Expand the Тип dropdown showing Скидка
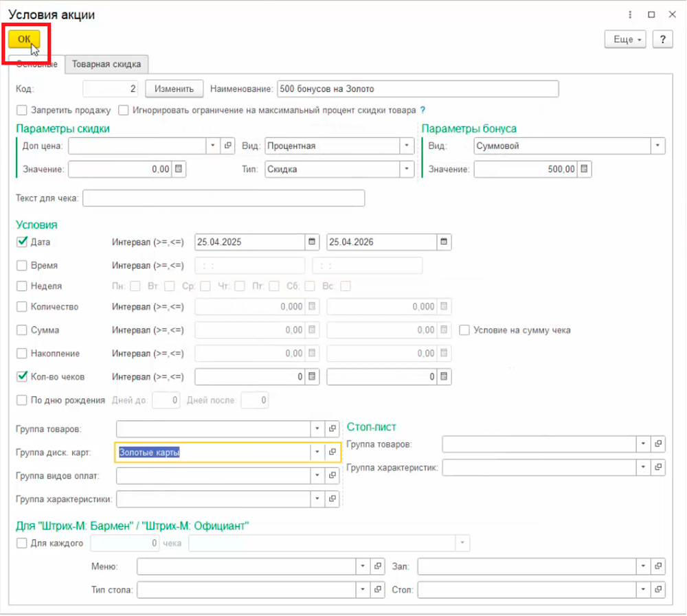 click(x=407, y=169)
